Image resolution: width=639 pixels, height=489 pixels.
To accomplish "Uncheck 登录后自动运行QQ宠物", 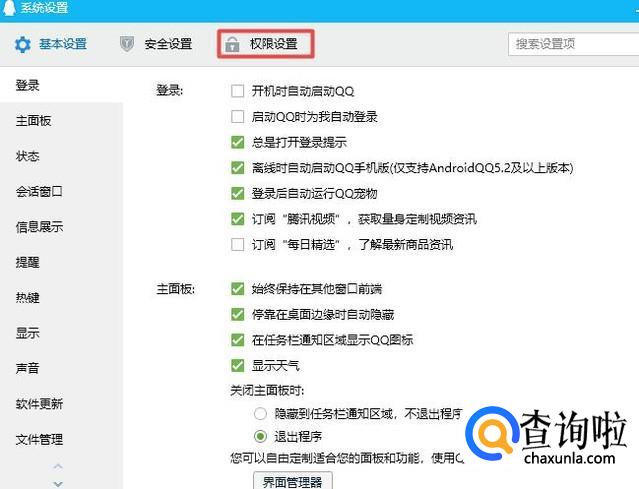I will click(237, 193).
